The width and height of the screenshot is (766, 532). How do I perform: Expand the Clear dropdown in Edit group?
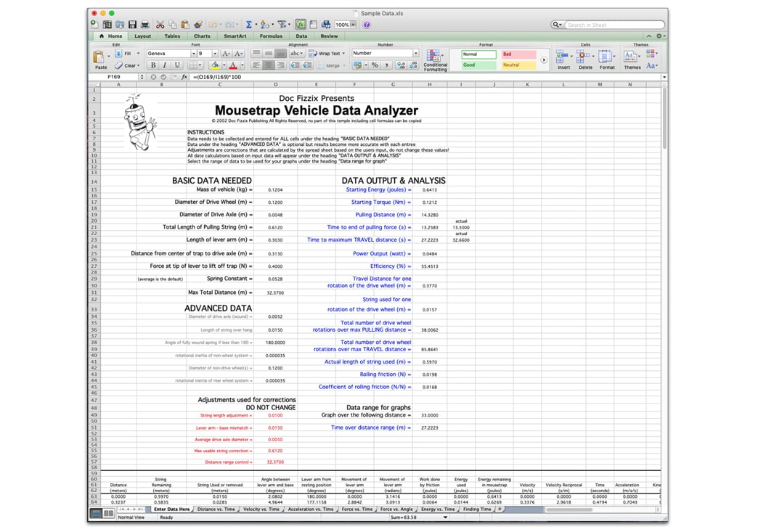tap(138, 65)
